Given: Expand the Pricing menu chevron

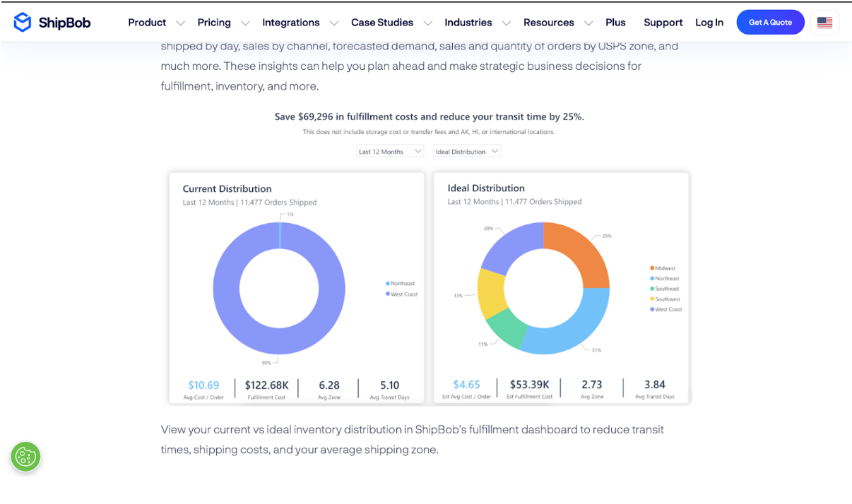Looking at the screenshot, I should (245, 23).
